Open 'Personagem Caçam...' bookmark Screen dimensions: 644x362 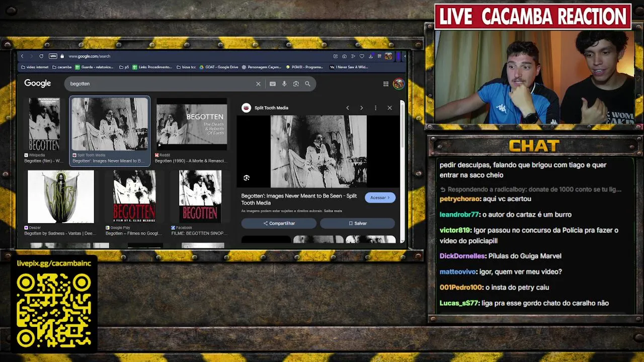tap(262, 67)
